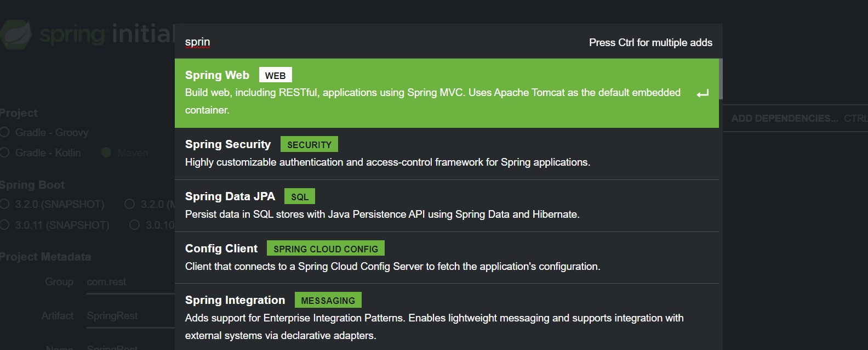Click the SQL tag badge
The image size is (868, 350).
click(300, 196)
